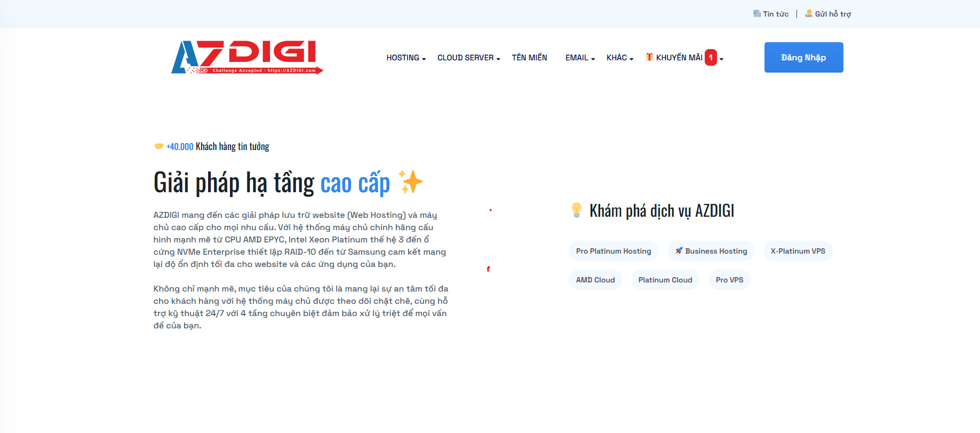Click the +40.000 customer count text
980x433 pixels.
(x=180, y=146)
